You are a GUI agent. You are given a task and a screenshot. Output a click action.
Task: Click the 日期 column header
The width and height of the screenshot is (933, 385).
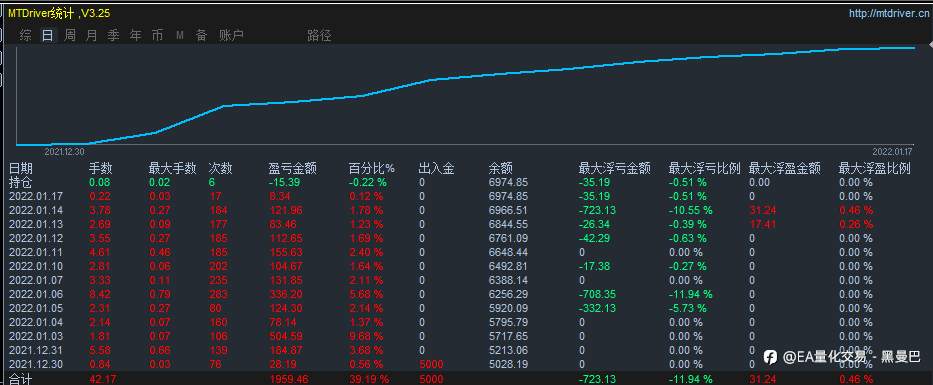tap(21, 168)
